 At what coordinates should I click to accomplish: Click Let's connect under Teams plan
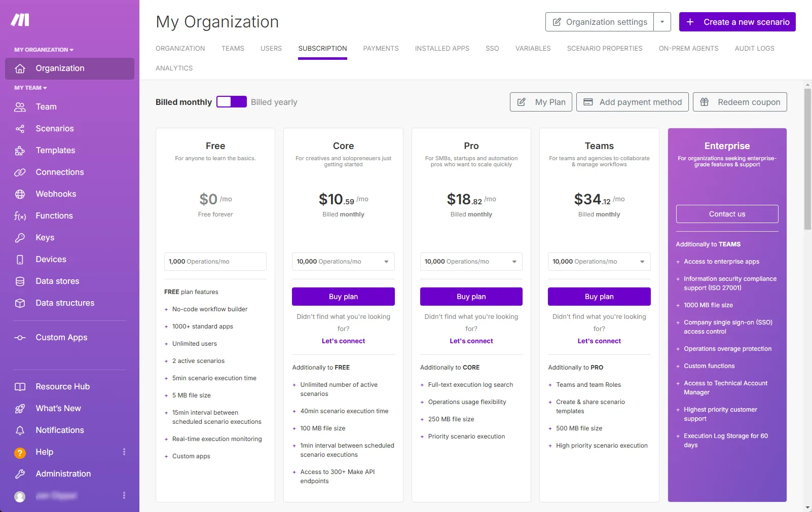click(599, 341)
